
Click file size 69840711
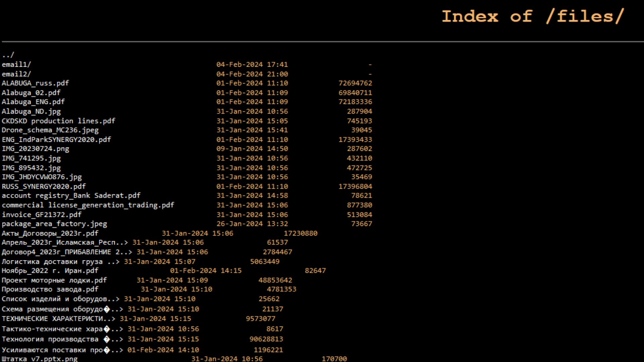click(355, 93)
